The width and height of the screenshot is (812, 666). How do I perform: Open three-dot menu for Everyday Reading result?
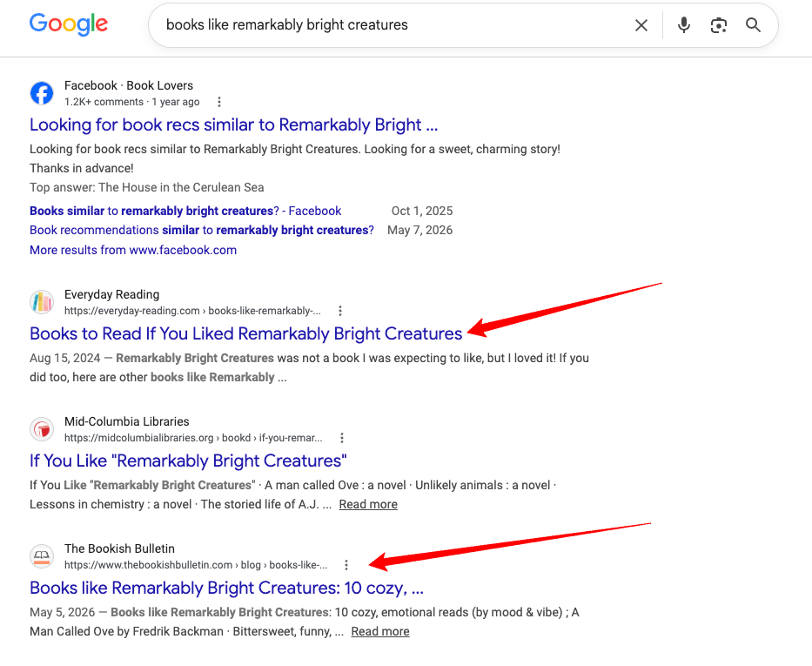[339, 311]
